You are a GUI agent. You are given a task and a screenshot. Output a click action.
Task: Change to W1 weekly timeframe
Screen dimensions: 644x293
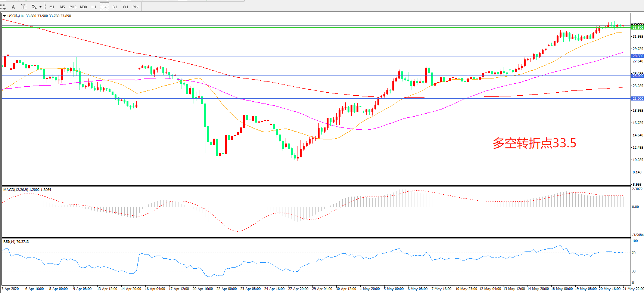[x=125, y=7]
